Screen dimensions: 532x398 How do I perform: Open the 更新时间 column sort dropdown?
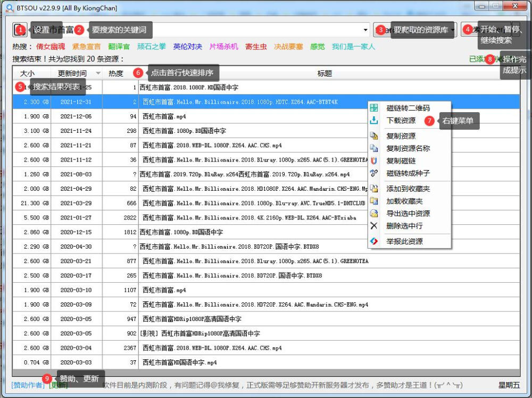pyautogui.click(x=99, y=73)
